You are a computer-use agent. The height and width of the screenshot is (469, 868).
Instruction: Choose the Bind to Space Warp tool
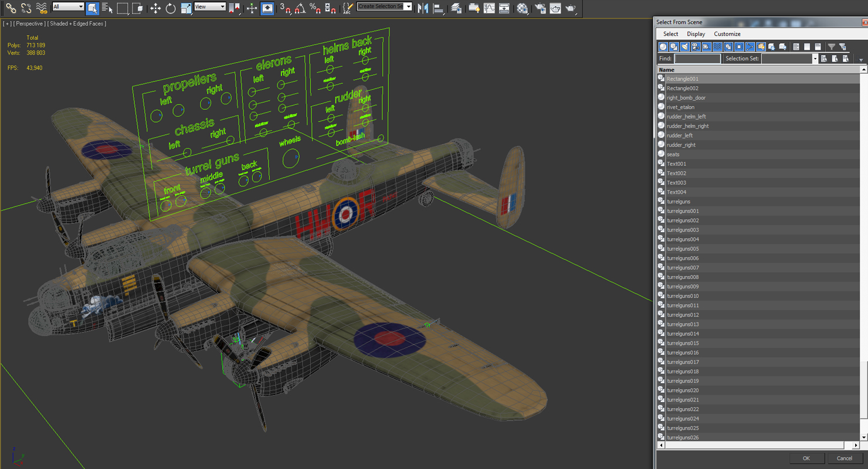42,8
